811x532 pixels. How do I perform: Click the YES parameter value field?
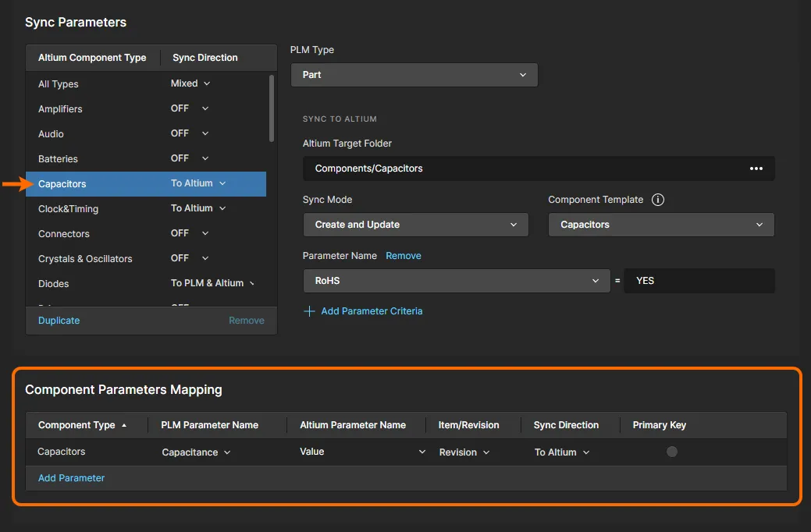point(699,281)
